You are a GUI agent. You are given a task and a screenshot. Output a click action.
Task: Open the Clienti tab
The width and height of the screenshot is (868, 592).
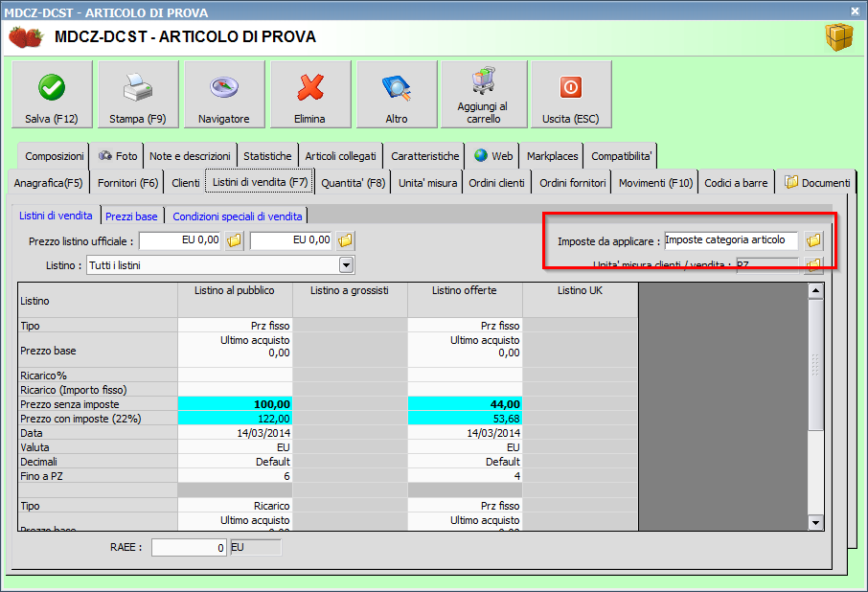coord(186,183)
